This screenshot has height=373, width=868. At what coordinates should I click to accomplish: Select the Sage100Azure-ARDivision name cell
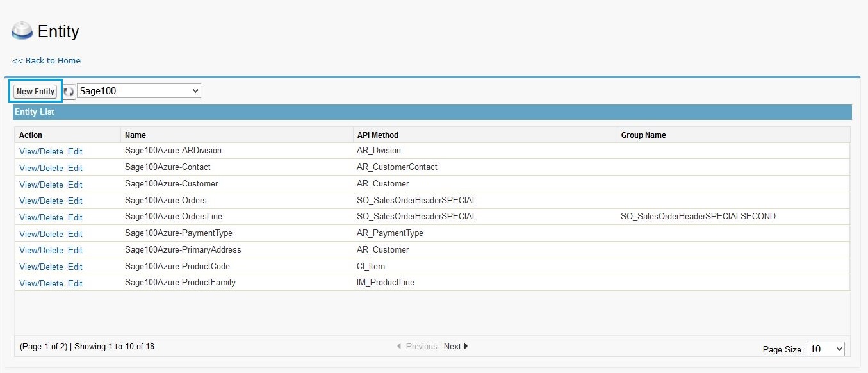pyautogui.click(x=237, y=151)
